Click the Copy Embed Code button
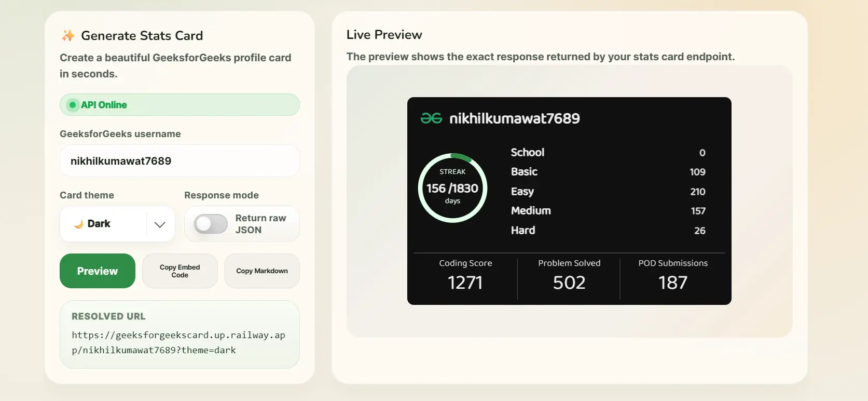This screenshot has height=401, width=868. click(180, 271)
